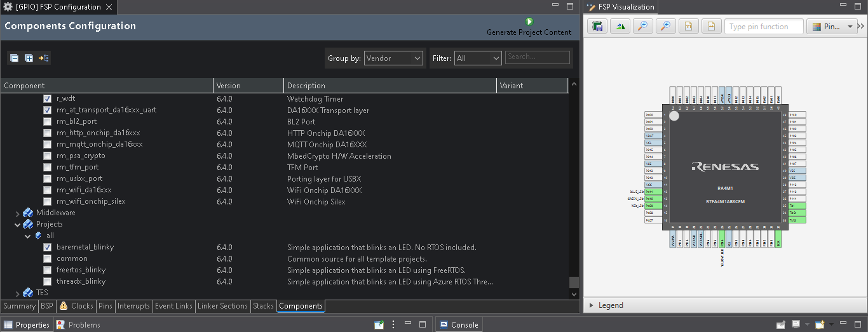Expand the Middleware tree node

tap(18, 213)
